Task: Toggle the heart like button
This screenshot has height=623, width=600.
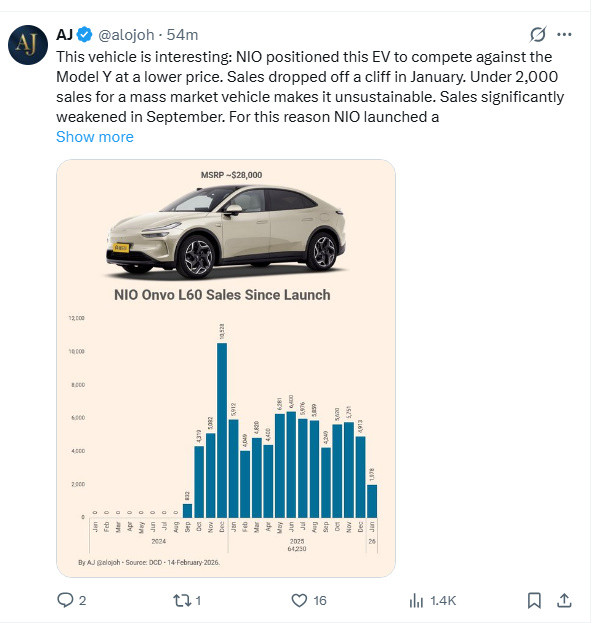Action: click(x=298, y=600)
